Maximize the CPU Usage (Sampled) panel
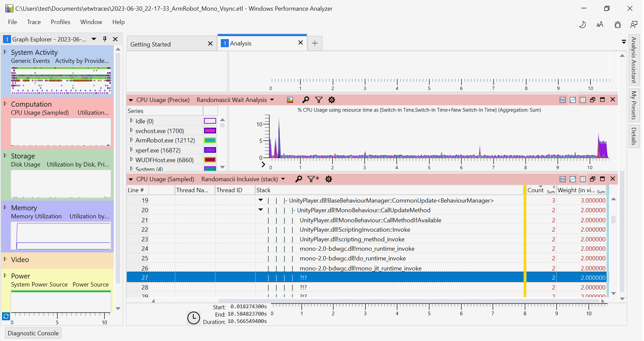This screenshot has width=644, height=341. tap(603, 179)
